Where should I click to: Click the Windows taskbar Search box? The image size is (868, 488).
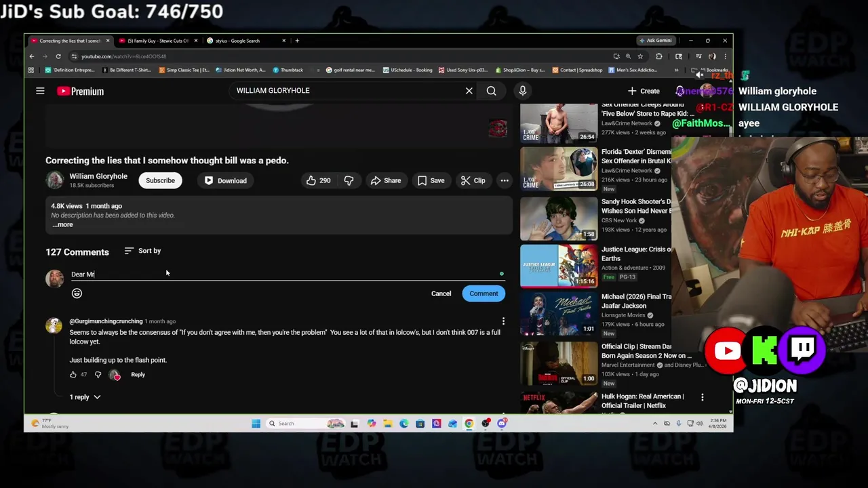click(x=305, y=424)
